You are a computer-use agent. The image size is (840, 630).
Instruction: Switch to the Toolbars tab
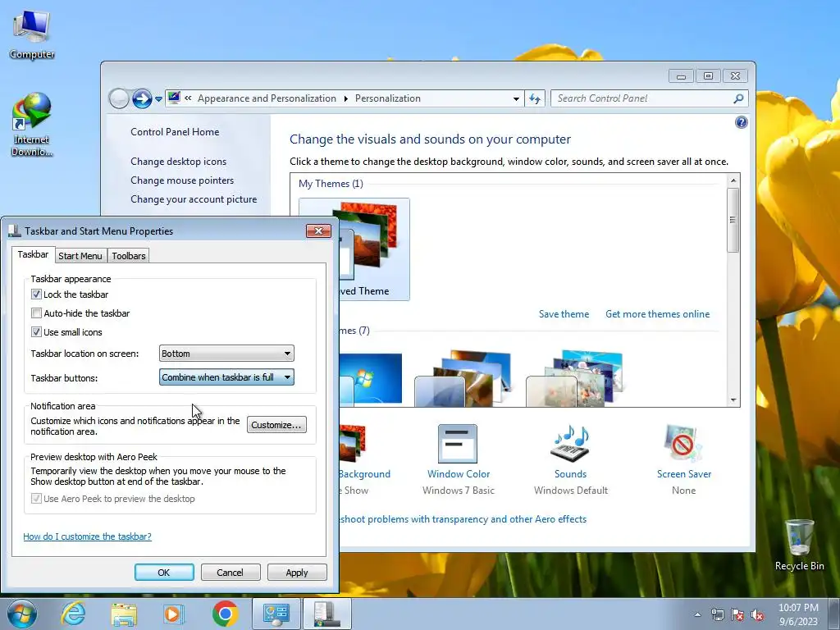click(x=129, y=256)
